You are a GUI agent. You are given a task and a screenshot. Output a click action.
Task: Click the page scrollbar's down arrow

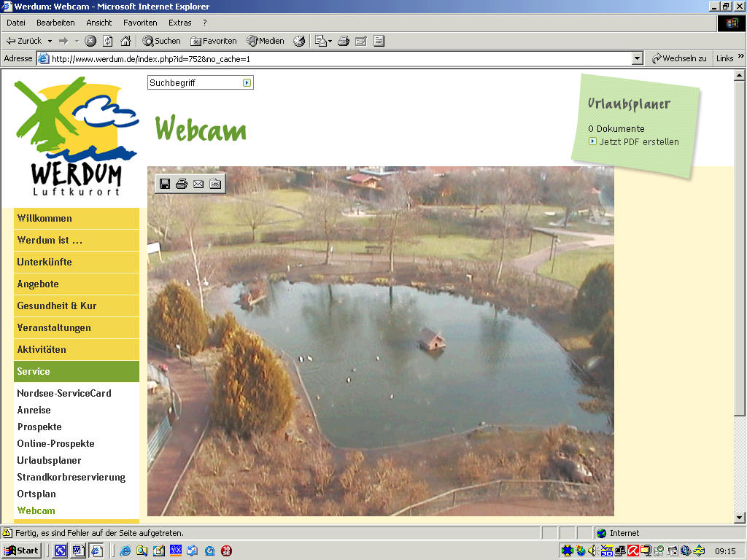pyautogui.click(x=740, y=518)
